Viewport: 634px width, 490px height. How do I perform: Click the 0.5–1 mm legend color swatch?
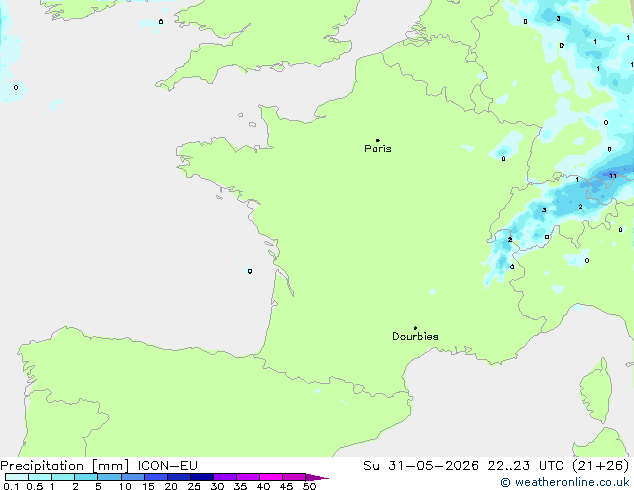click(40, 477)
